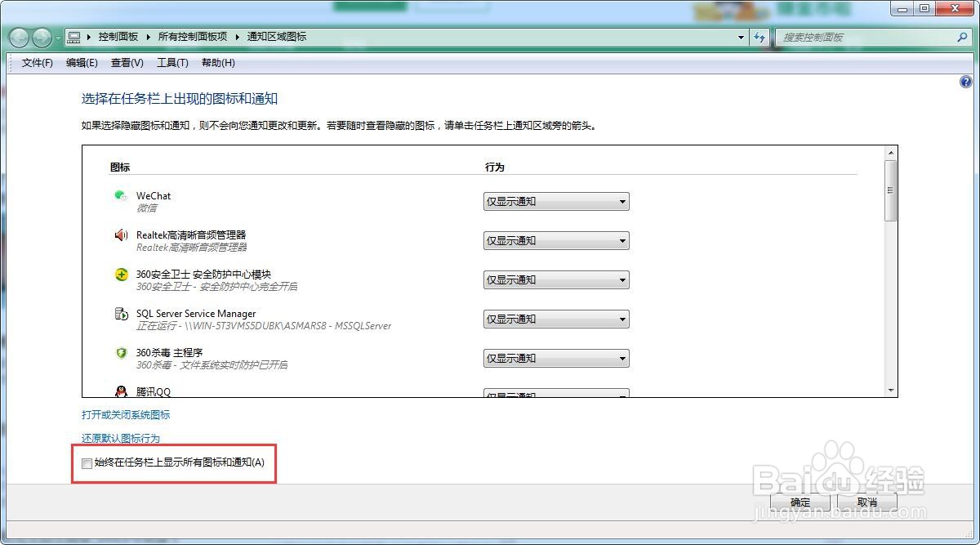This screenshot has height=545, width=980.
Task: Navigate to 所有控制面板项 in the breadcrumb
Action: (x=193, y=37)
